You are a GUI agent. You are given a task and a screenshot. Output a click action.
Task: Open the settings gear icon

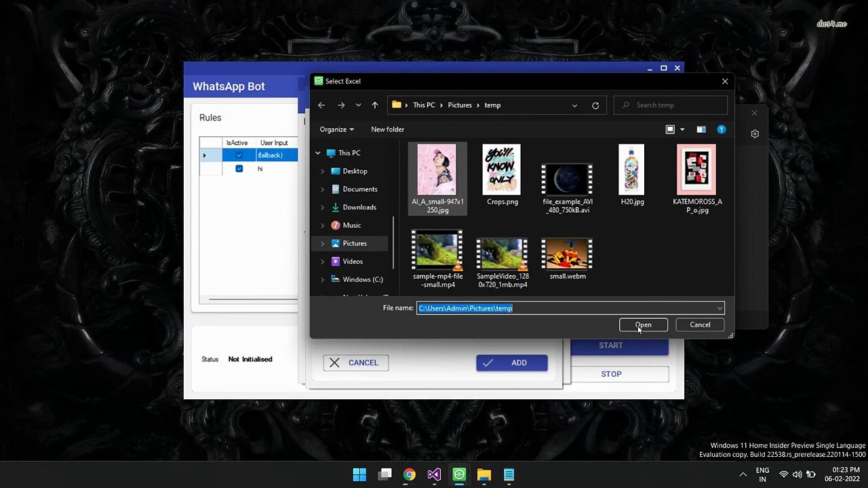click(755, 134)
